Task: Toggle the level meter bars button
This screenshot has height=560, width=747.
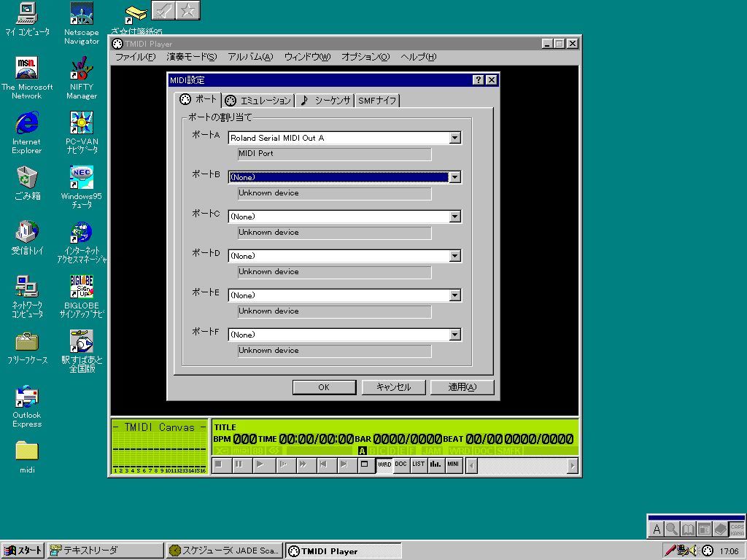Action: click(x=436, y=464)
